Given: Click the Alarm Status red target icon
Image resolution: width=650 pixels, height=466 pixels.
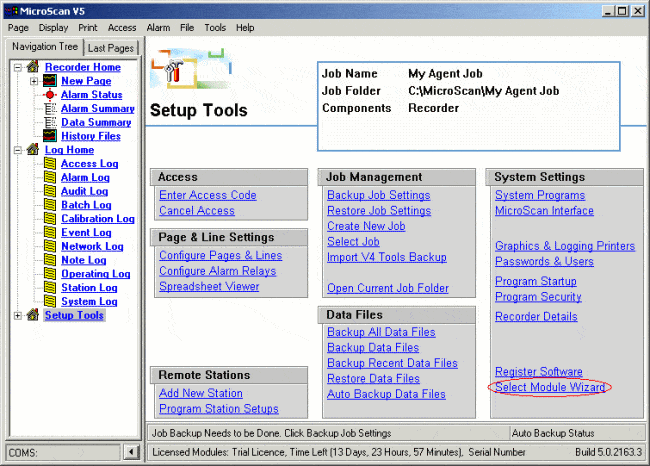Looking at the screenshot, I should point(50,95).
